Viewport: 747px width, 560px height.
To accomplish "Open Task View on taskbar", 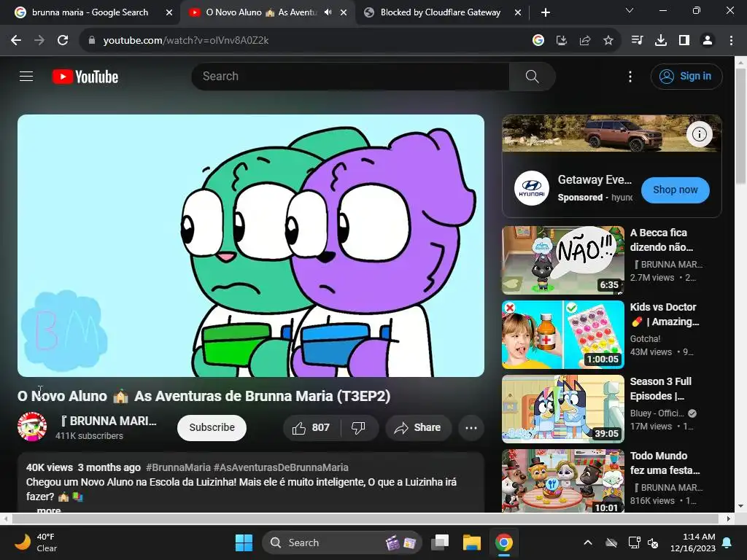I will pyautogui.click(x=440, y=542).
